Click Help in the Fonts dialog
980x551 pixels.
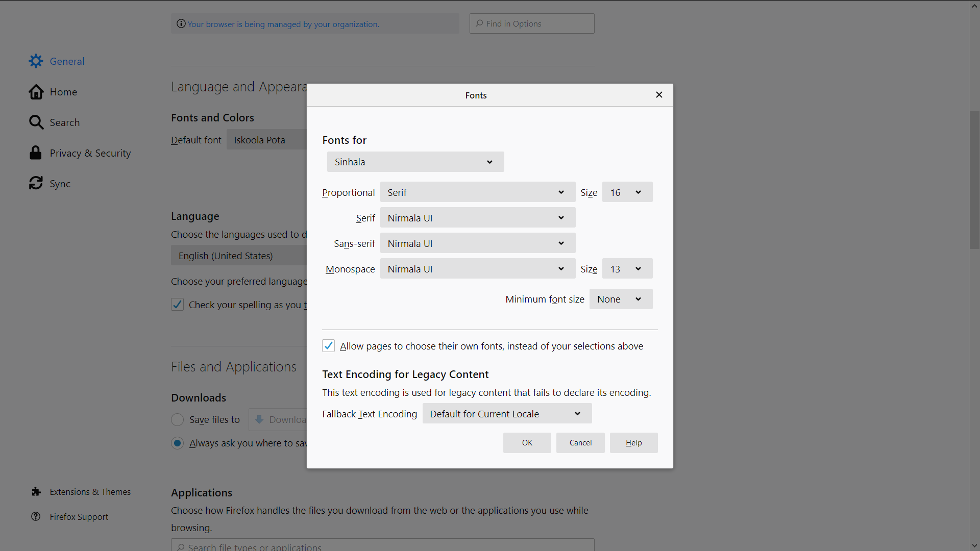[633, 443]
